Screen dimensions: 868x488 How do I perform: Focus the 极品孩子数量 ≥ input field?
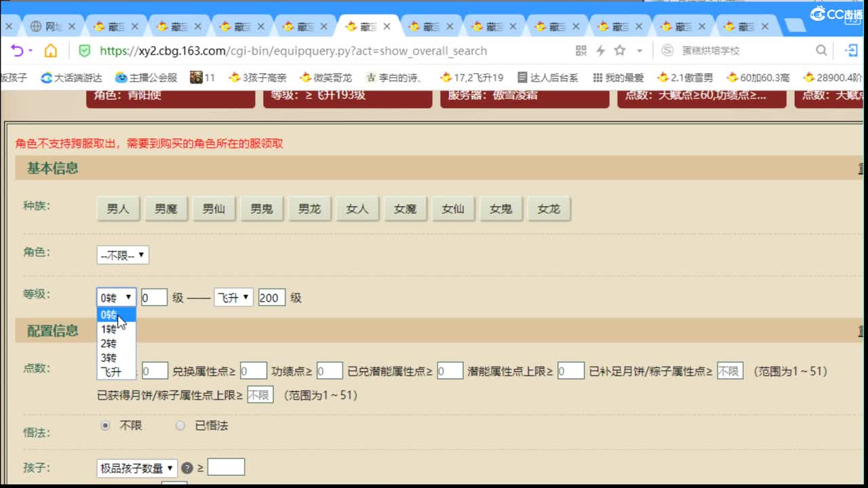[x=226, y=467]
